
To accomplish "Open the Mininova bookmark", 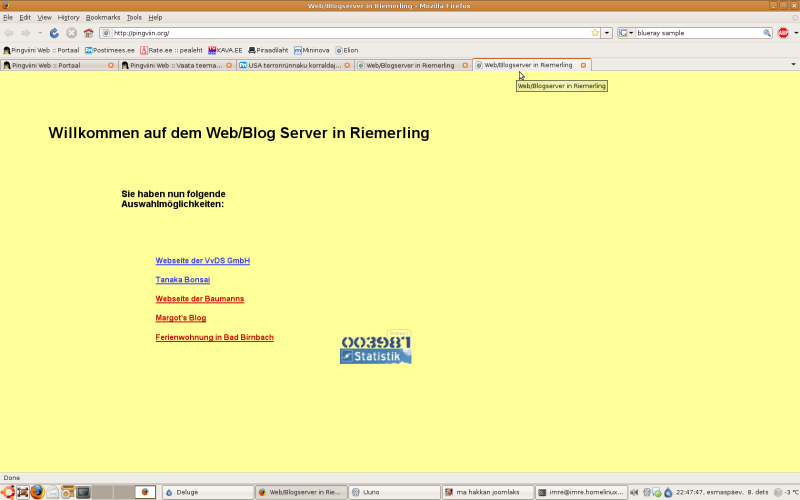I will (311, 50).
